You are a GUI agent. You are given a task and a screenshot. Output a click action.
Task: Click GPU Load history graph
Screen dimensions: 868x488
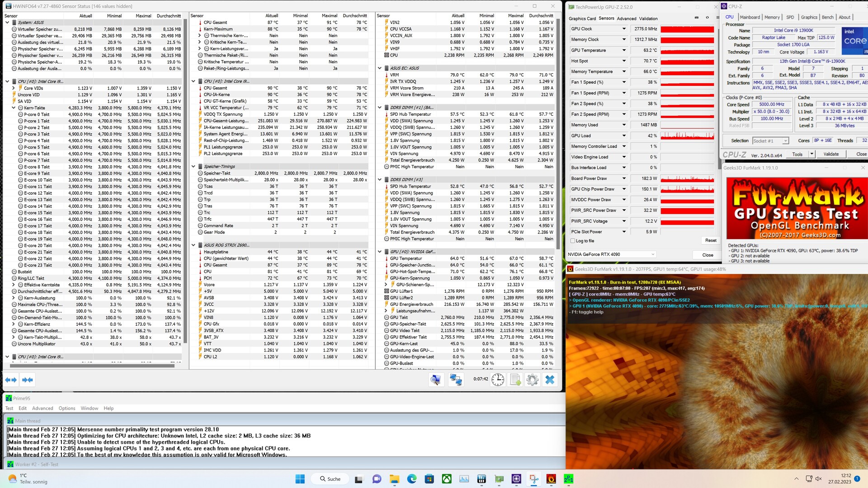(x=687, y=136)
